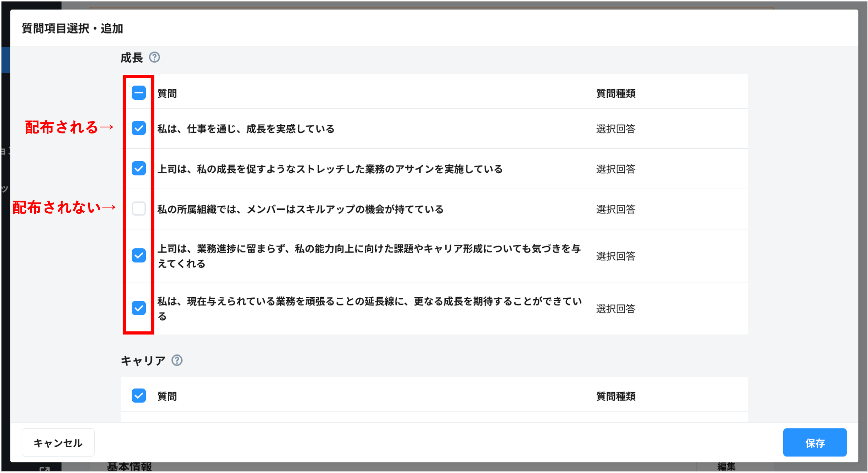Uncheck the select-all checkbox in キャリア section
The image size is (868, 473).
point(138,396)
